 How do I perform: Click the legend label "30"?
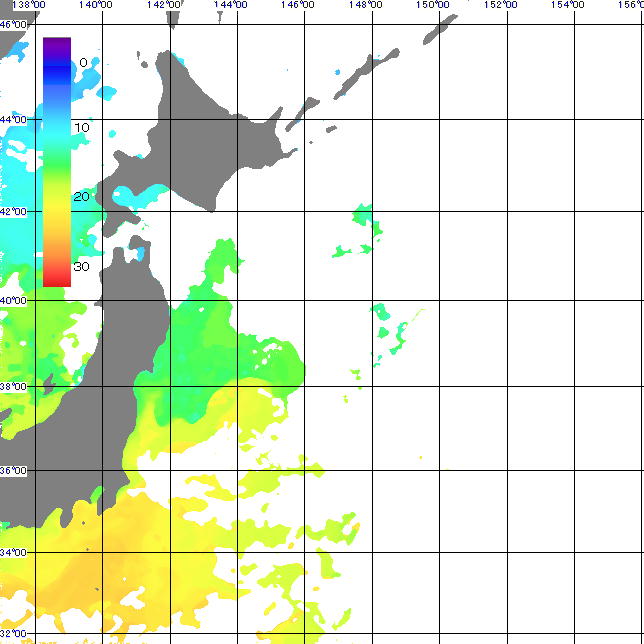(81, 266)
